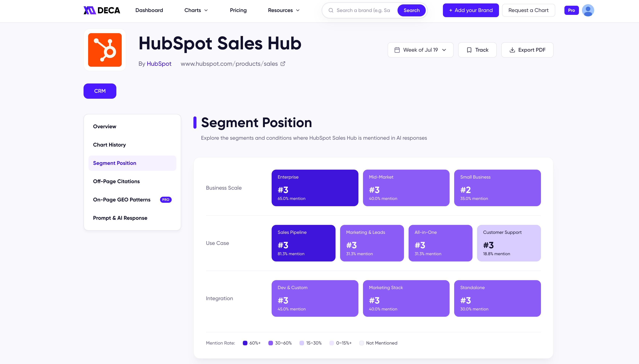Click the external link icon beside URL
639x364 pixels.
283,64
